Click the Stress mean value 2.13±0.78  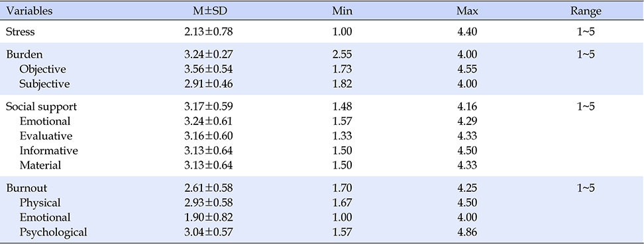tap(209, 32)
